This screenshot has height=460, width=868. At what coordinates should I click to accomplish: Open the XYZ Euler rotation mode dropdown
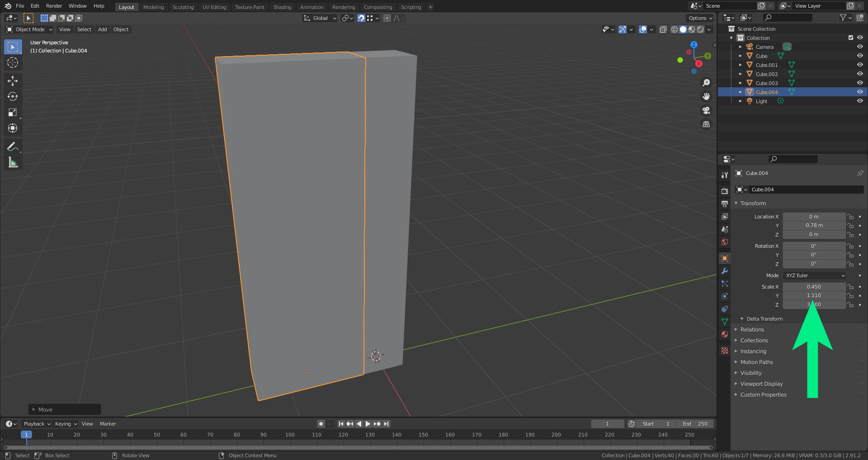point(814,275)
